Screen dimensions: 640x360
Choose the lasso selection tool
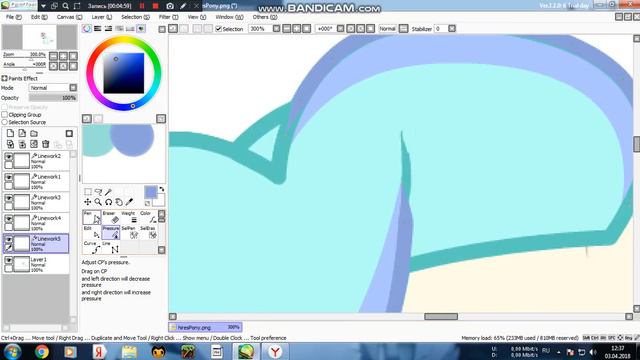98,191
